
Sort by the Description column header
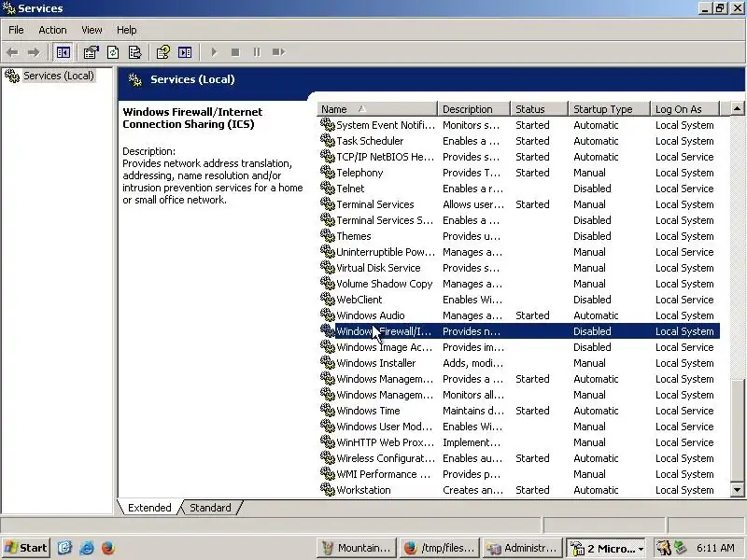[x=474, y=109]
